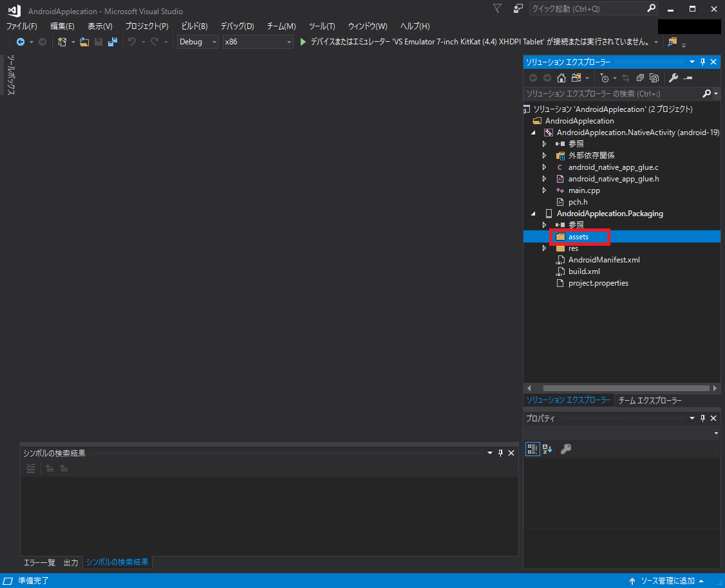The image size is (725, 588).
Task: Switch to the 出力 tab
Action: point(71,563)
